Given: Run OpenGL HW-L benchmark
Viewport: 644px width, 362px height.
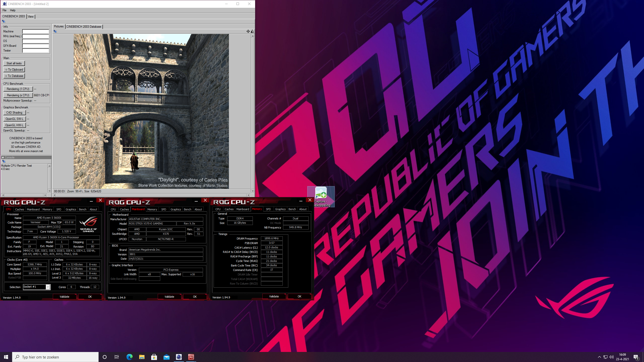Looking at the screenshot, I should coord(14,125).
